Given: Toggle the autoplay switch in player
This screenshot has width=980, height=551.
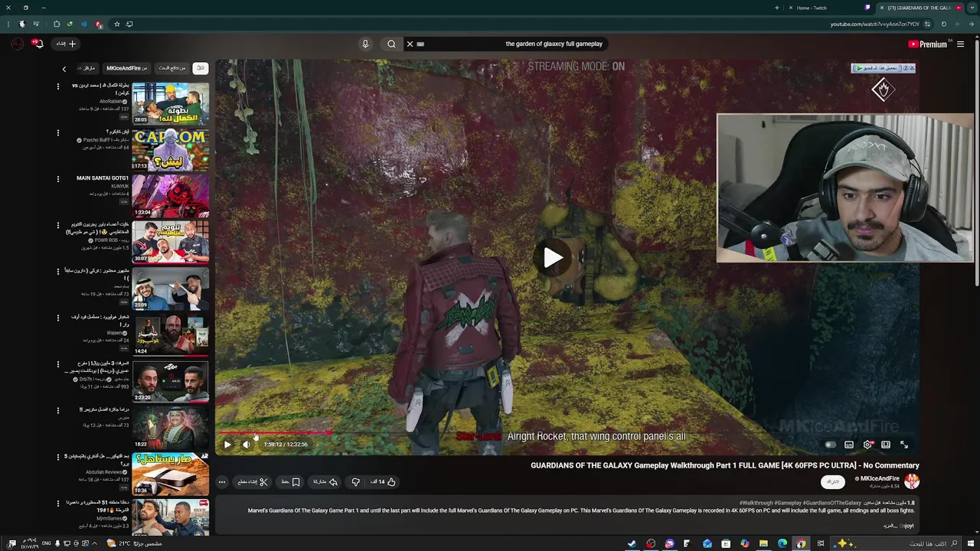Looking at the screenshot, I should [831, 445].
